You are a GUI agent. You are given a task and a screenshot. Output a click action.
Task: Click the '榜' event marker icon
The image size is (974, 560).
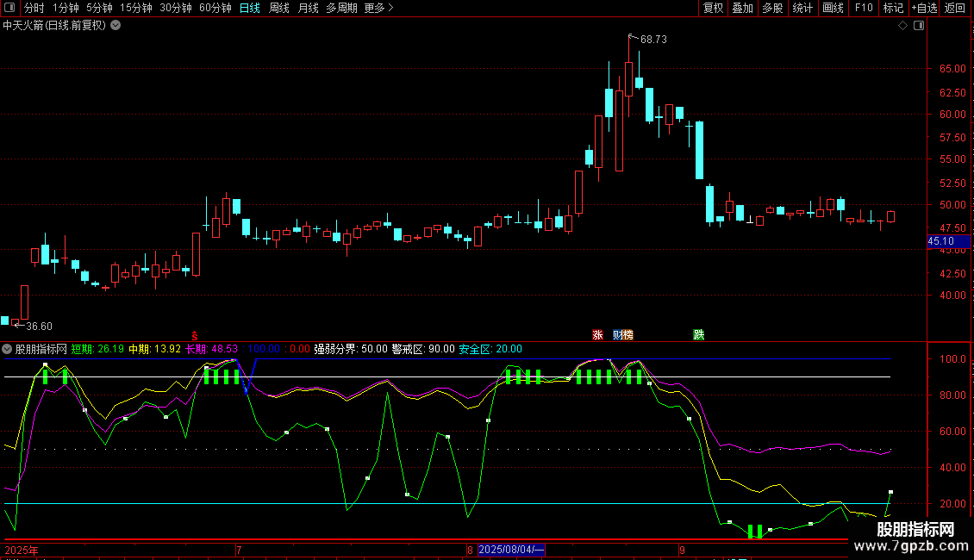click(628, 334)
